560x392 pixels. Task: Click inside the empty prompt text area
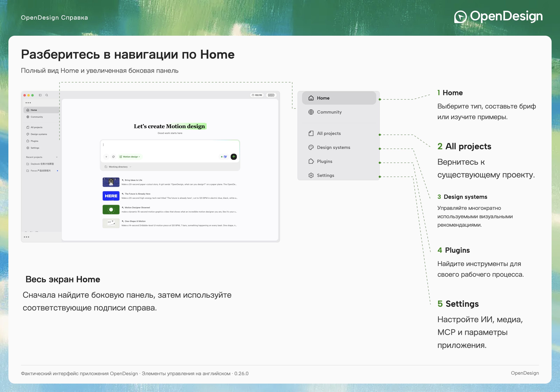coord(170,146)
